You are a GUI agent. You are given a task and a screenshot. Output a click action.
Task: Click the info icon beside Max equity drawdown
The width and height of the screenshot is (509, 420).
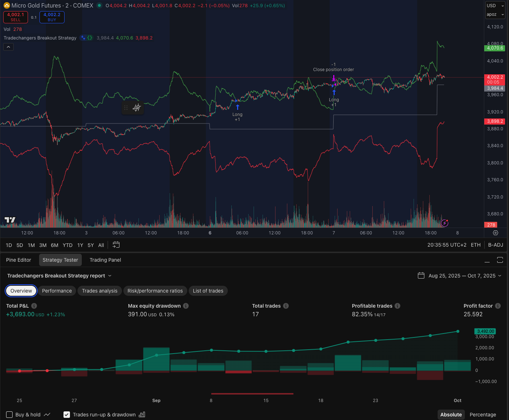pos(186,306)
